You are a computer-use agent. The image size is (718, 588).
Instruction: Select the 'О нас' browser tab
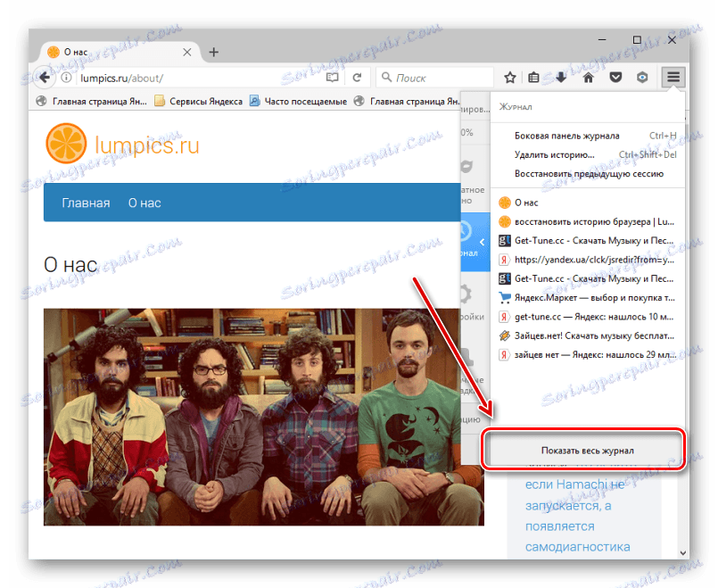pos(119,53)
